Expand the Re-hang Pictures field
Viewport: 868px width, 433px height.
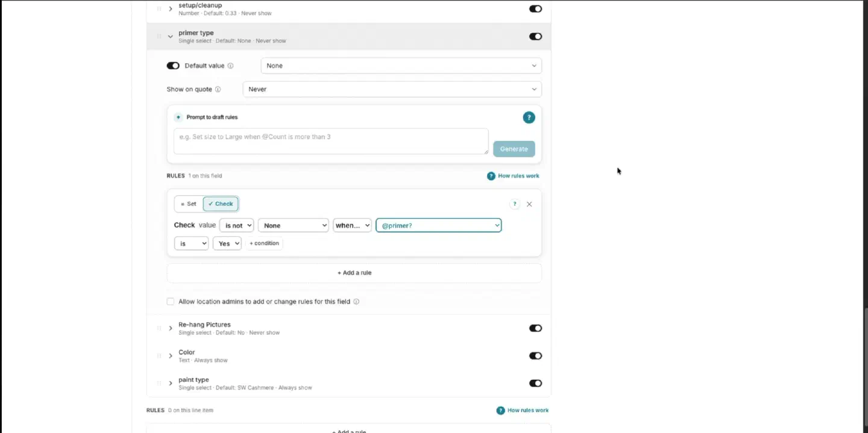point(171,328)
